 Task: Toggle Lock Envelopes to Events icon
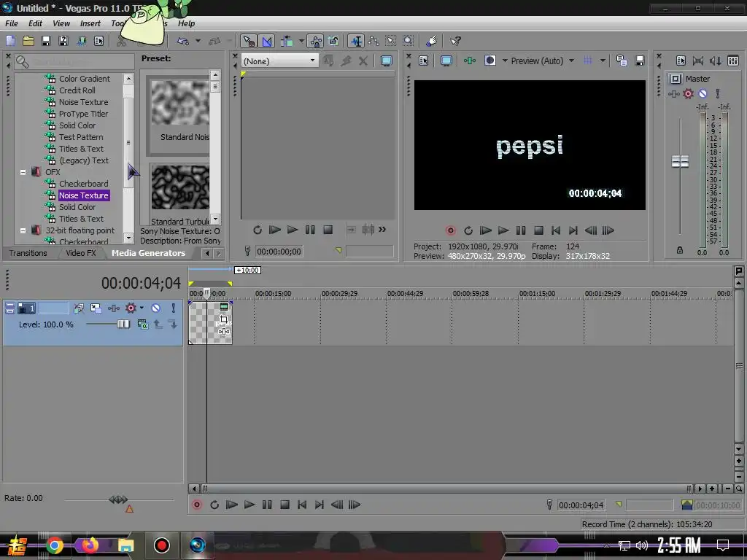[315, 41]
